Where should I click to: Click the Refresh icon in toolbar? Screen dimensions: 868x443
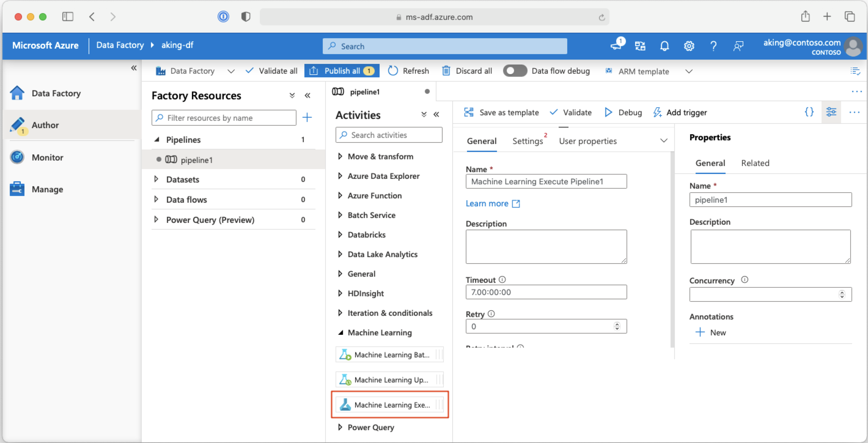click(394, 71)
